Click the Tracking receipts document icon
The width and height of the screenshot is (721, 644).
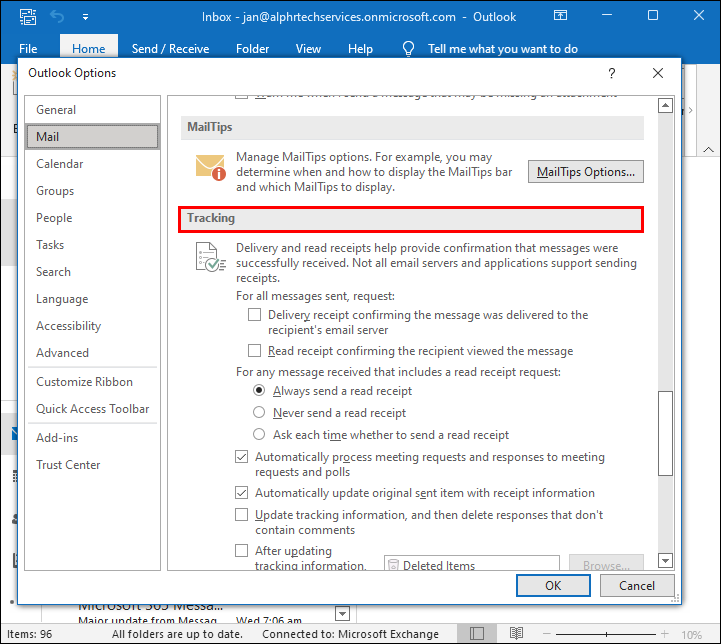point(211,257)
